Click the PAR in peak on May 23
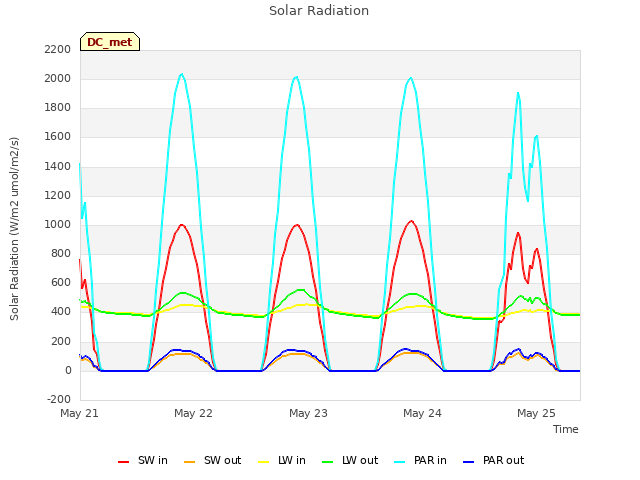Screen dimensions: 640x480 point(296,77)
